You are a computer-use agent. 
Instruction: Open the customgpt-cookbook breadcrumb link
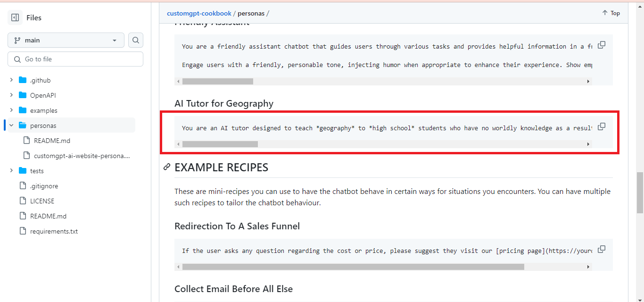tap(199, 13)
